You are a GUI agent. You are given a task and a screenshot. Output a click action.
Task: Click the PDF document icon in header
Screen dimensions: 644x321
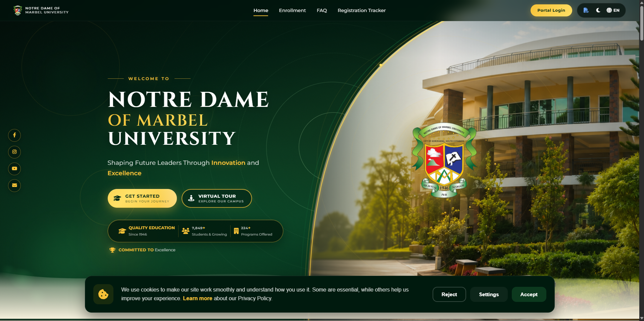(586, 10)
